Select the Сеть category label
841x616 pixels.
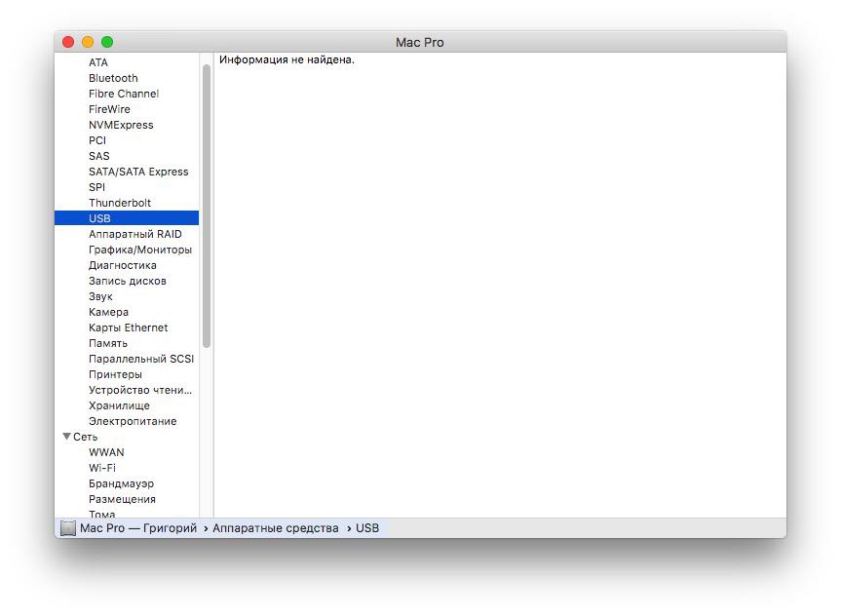pos(86,437)
